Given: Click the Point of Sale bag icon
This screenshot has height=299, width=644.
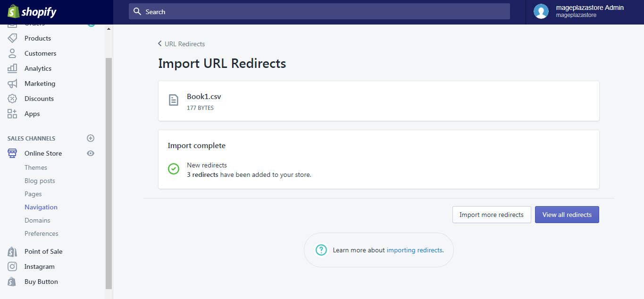Looking at the screenshot, I should tap(12, 251).
